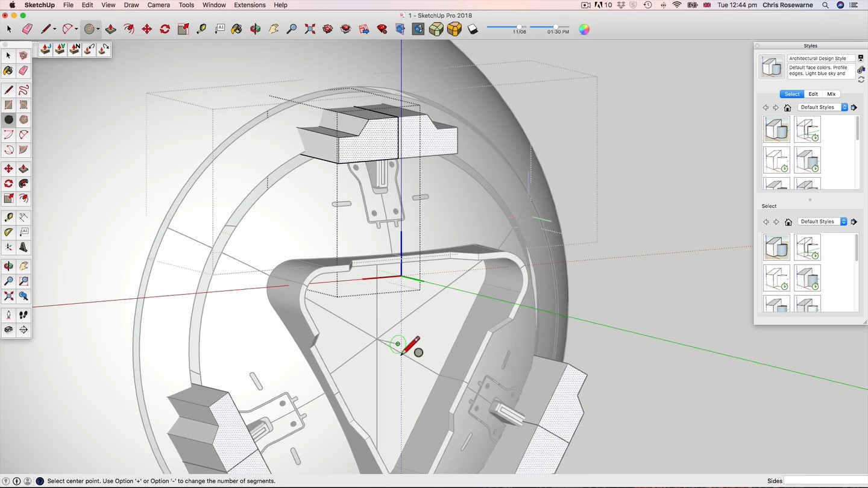The height and width of the screenshot is (488, 868).
Task: Open the Extensions menu
Action: [x=250, y=5]
